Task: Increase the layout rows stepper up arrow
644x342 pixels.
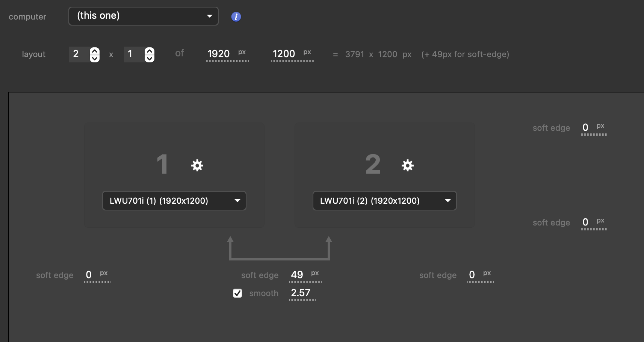Action: click(150, 51)
